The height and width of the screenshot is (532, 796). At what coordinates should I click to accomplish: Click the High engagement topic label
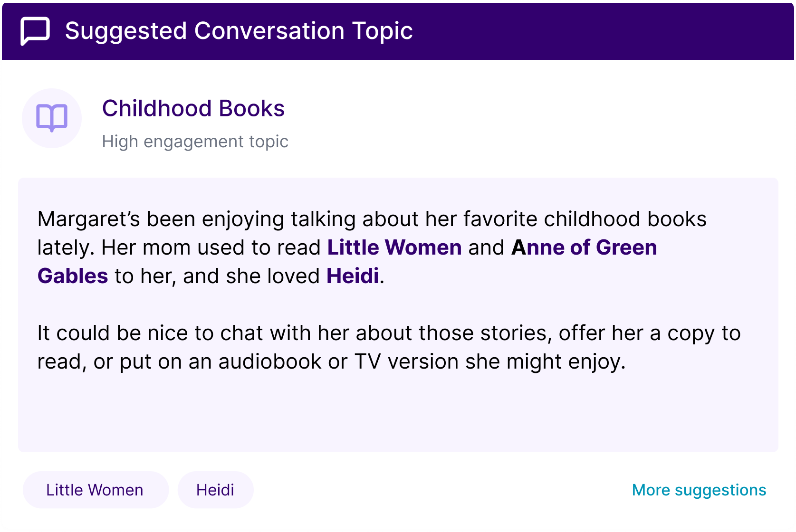click(195, 142)
